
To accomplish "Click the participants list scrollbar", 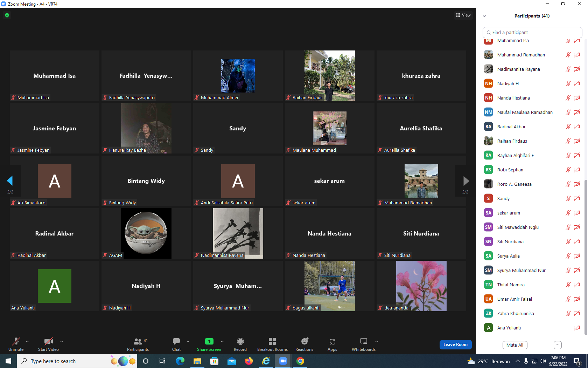I will click(x=586, y=257).
